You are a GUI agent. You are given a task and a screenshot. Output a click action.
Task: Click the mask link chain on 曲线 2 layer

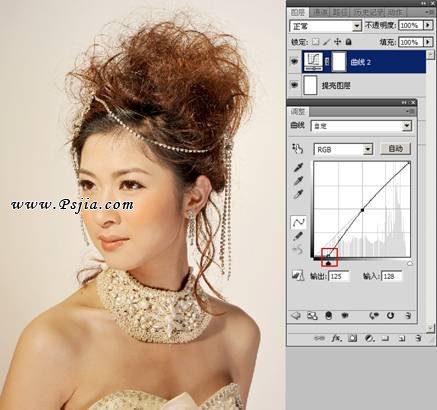tap(327, 62)
